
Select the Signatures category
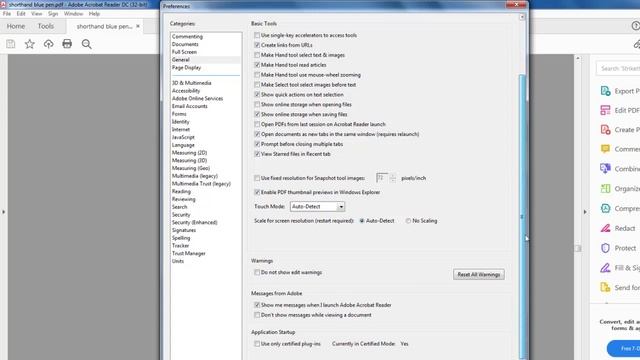[184, 230]
